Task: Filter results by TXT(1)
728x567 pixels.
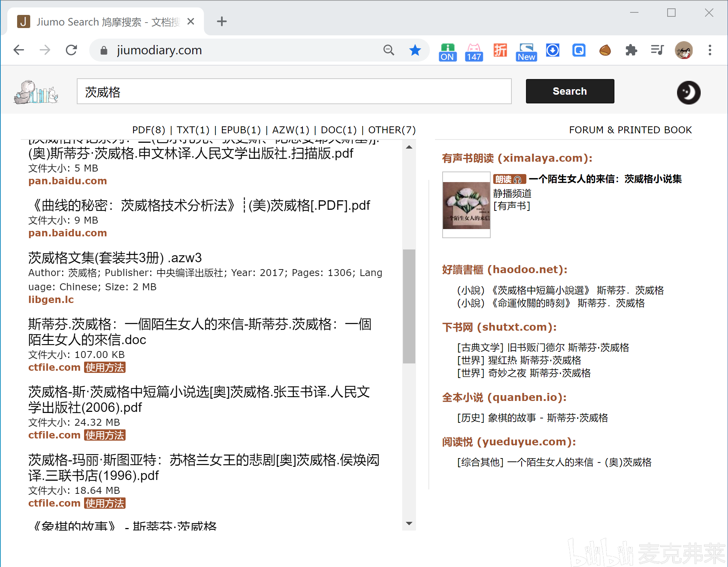Action: (193, 130)
